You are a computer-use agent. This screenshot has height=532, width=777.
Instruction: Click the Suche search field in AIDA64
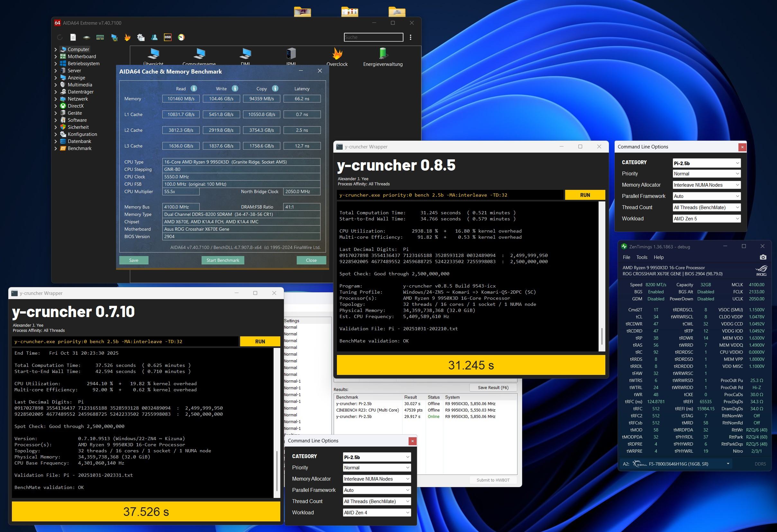click(373, 37)
